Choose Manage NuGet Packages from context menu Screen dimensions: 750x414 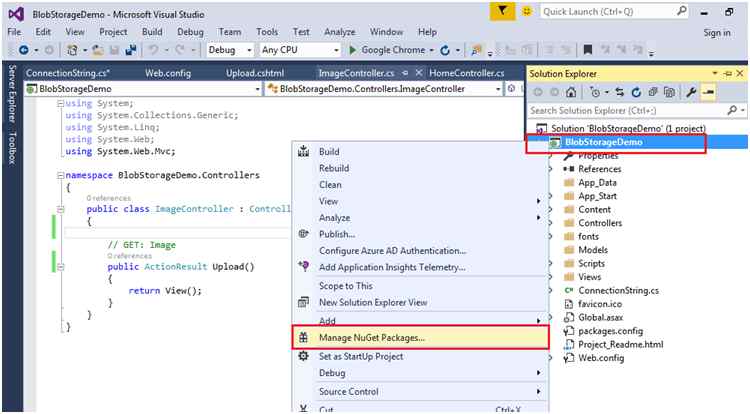[420, 338]
